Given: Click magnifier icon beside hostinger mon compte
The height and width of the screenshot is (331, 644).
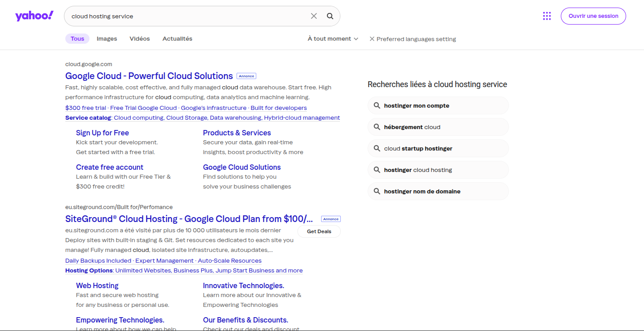Looking at the screenshot, I should click(377, 105).
